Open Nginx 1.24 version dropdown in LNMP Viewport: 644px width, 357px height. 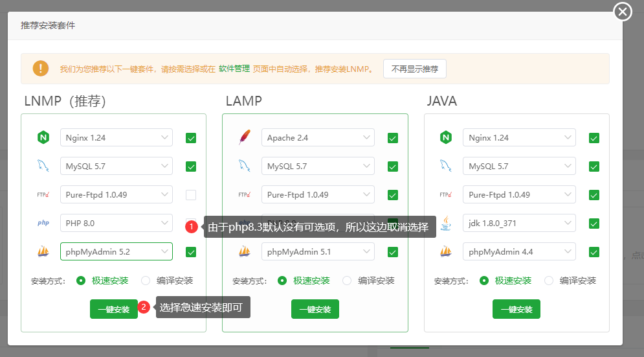pos(117,137)
